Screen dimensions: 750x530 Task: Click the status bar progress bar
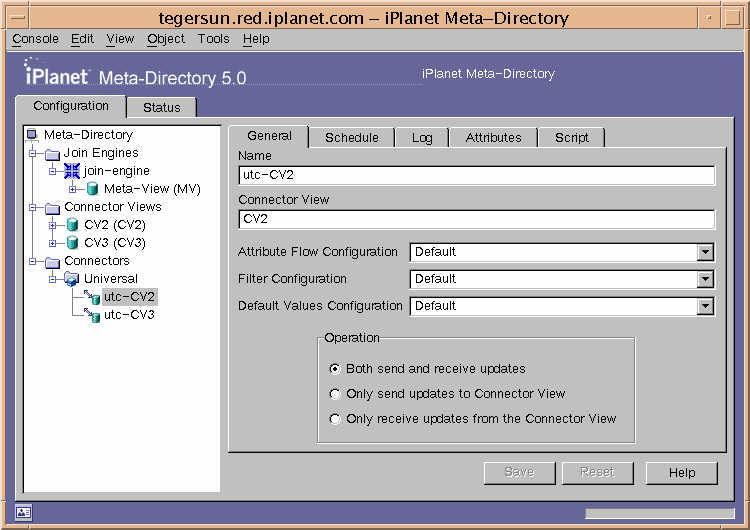[x=660, y=513]
